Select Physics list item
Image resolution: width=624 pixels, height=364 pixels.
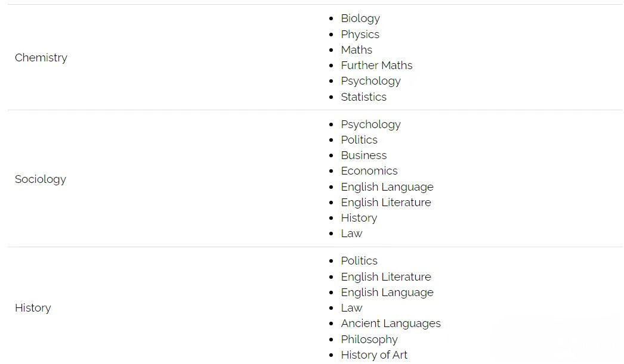click(360, 35)
